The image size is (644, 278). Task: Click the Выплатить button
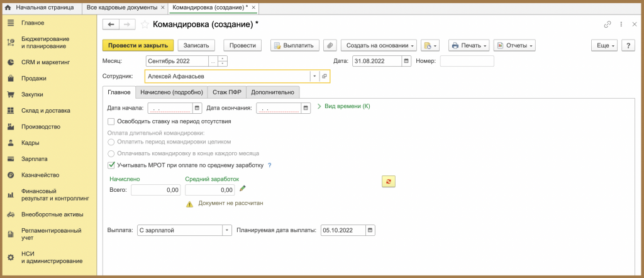(x=295, y=45)
